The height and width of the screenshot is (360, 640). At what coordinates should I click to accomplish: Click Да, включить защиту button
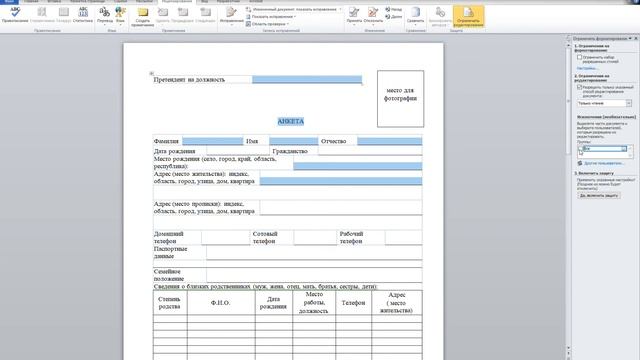[x=599, y=196]
